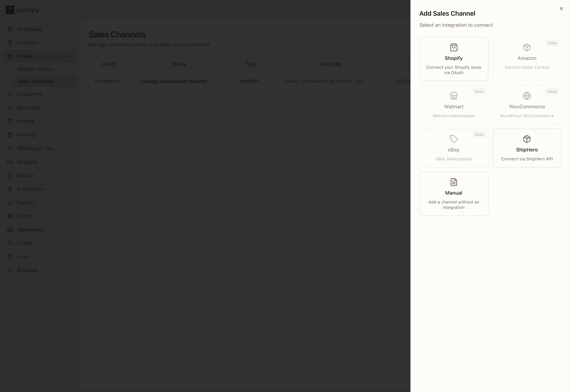Select Sales Channels submenu item
Viewport: 570px width, 392px height.
coord(45,81)
